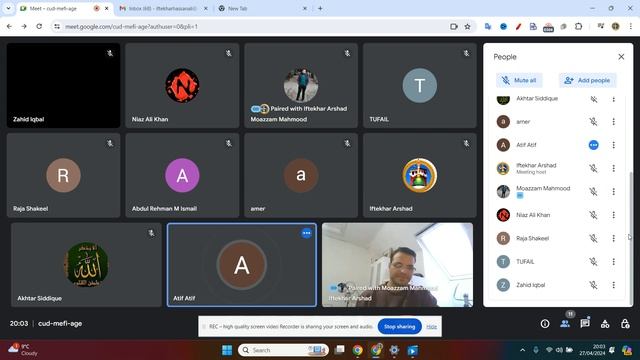
Task: Click the red pen extension icon
Action: point(518,27)
